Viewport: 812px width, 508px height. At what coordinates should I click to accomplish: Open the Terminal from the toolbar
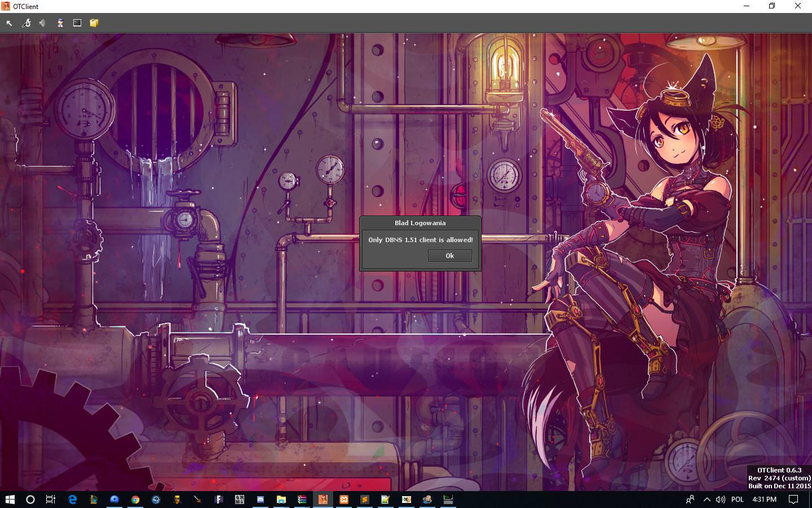[77, 23]
